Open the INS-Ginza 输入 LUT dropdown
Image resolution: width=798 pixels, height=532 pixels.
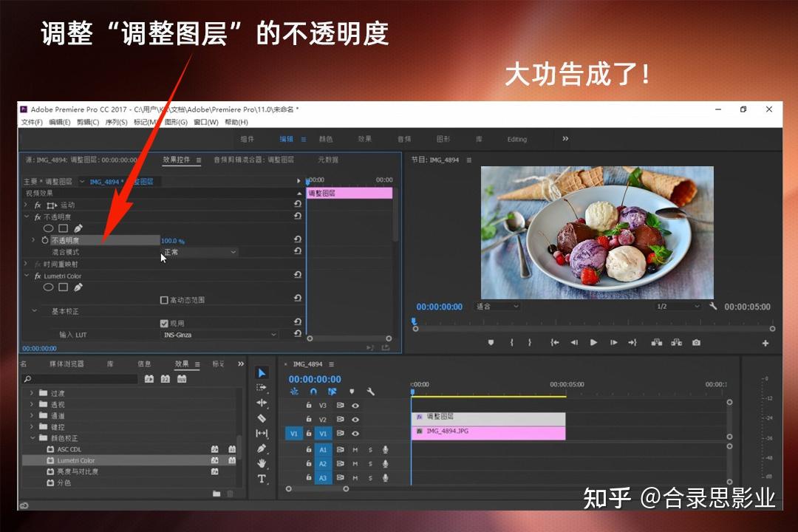(x=222, y=335)
